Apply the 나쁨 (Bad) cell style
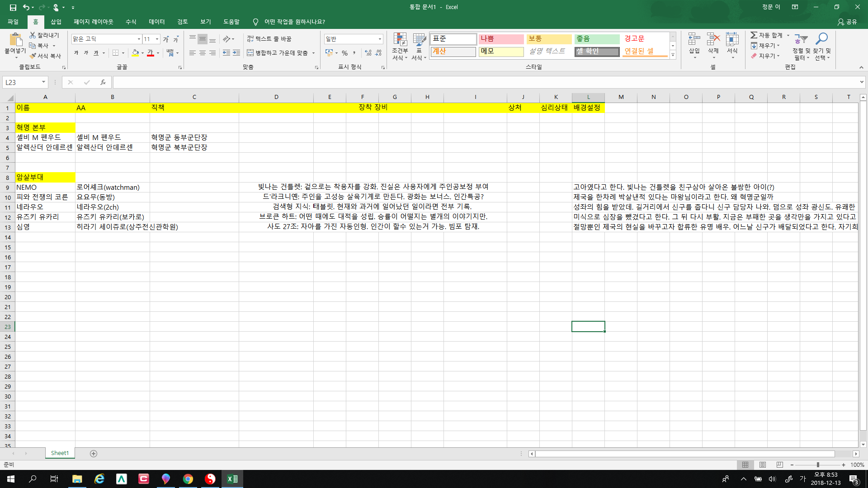The height and width of the screenshot is (488, 868). pos(501,39)
